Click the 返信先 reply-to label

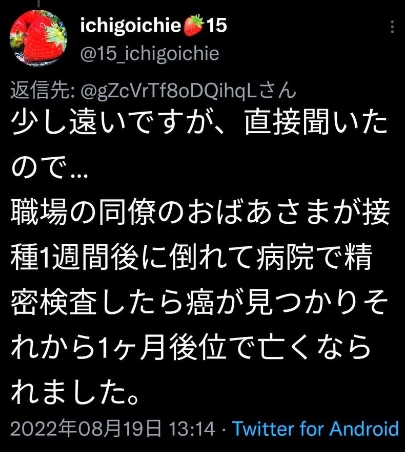[42, 91]
